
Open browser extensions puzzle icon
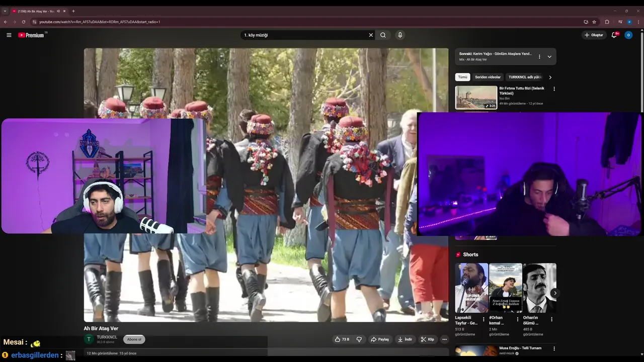(607, 22)
